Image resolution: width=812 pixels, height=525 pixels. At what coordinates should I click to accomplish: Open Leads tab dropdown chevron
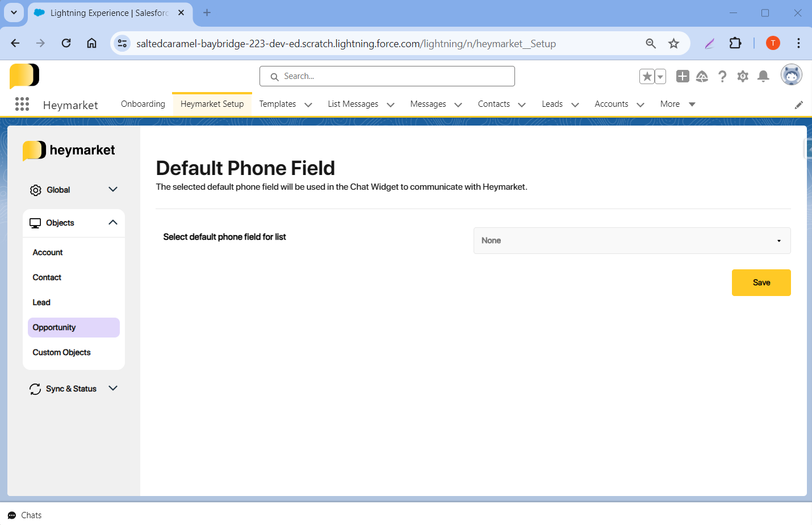[575, 105]
